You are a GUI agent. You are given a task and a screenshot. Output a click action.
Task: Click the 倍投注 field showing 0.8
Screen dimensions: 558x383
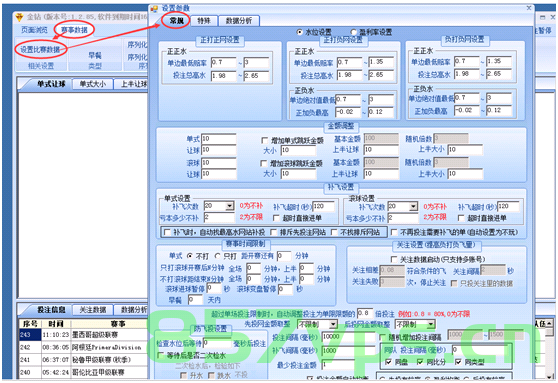tap(365, 313)
